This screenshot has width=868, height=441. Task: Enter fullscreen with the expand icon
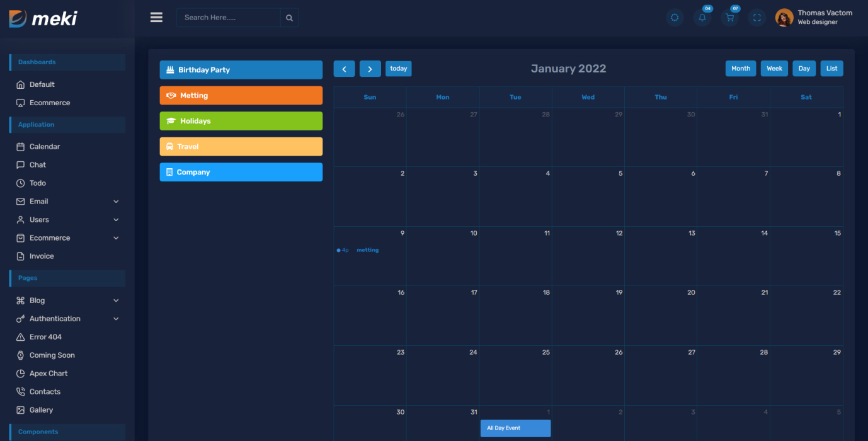[757, 17]
